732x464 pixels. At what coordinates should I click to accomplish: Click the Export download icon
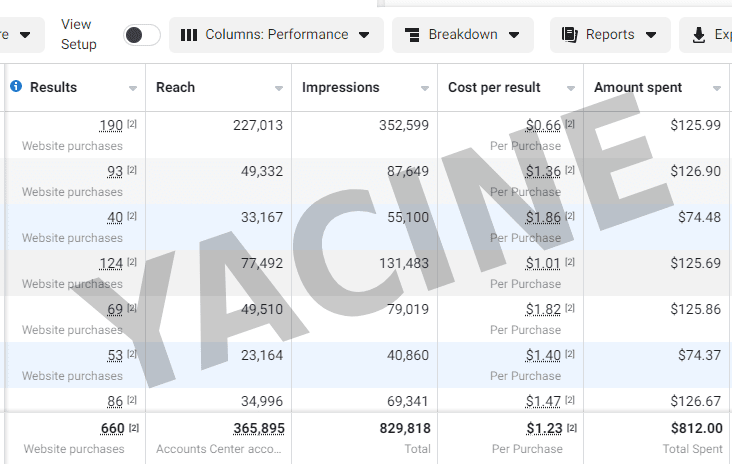[x=698, y=35]
